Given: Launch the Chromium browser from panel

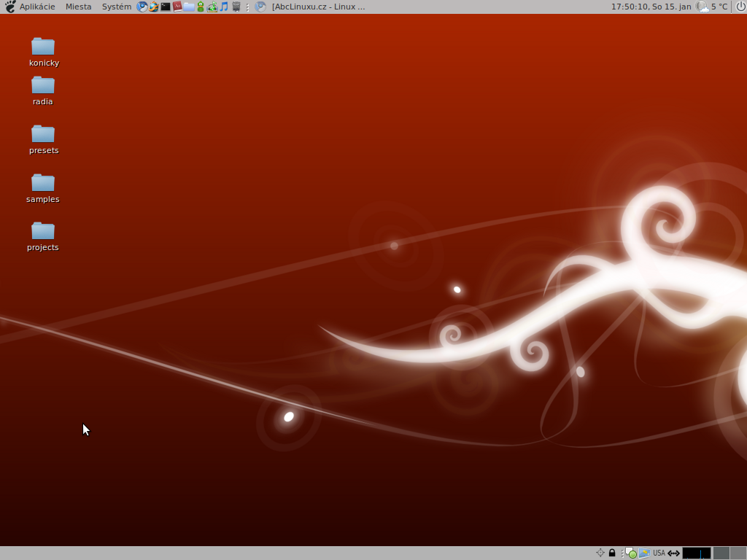Looking at the screenshot, I should point(142,7).
